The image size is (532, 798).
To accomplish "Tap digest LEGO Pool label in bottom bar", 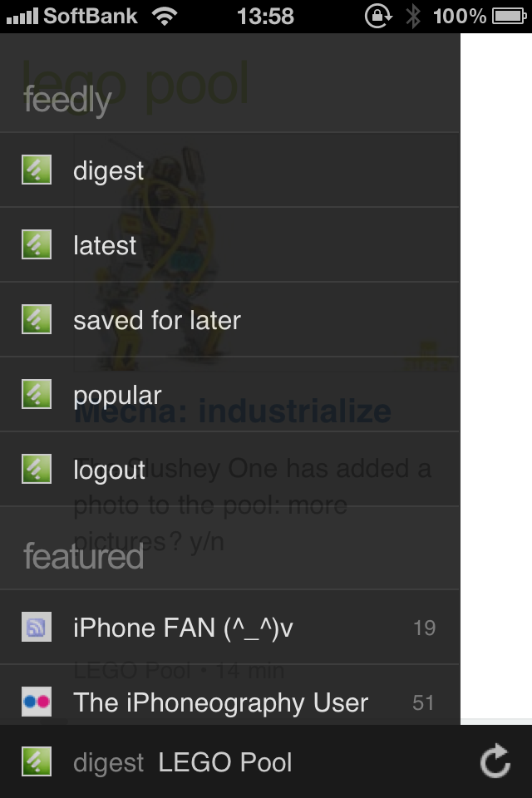I will (182, 762).
